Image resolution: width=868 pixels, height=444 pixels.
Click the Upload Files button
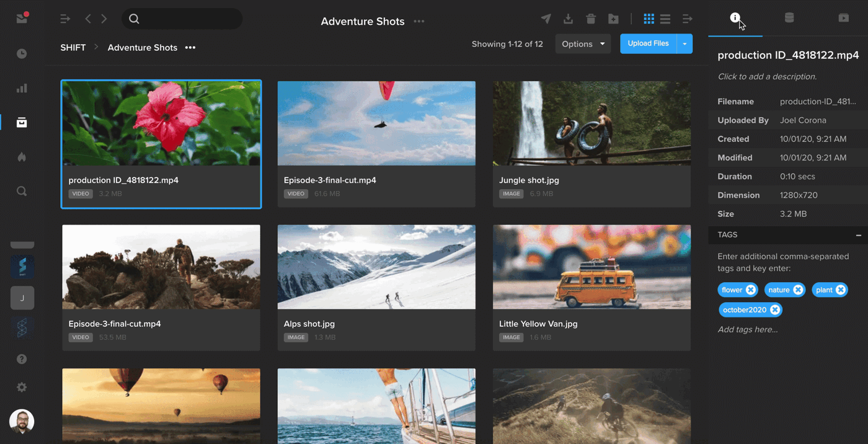[648, 44]
